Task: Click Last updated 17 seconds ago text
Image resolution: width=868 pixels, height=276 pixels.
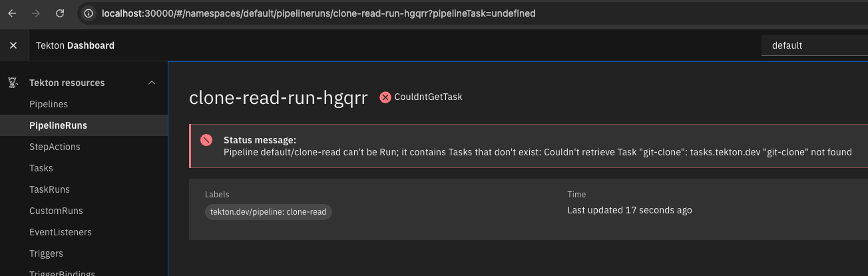Action: click(630, 210)
